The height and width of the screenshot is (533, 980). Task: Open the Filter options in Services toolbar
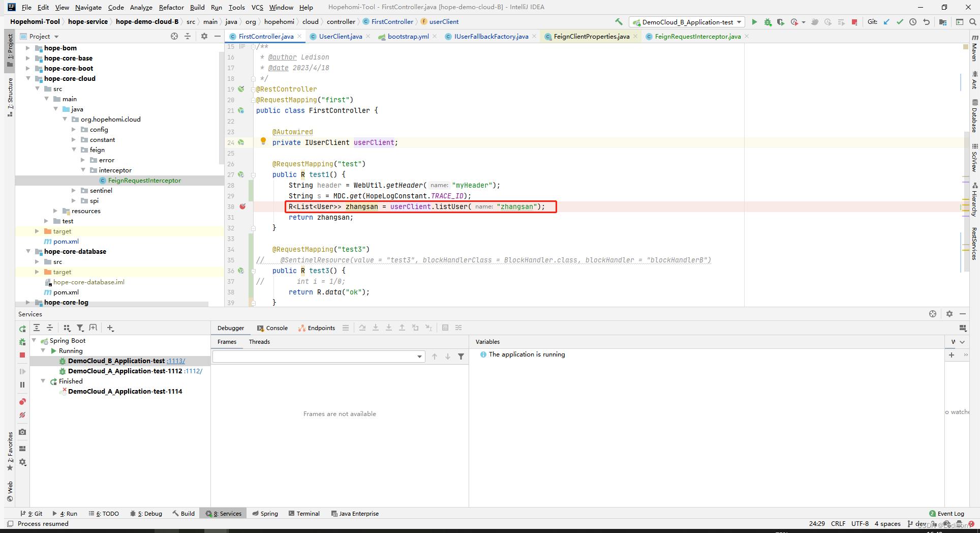(80, 328)
